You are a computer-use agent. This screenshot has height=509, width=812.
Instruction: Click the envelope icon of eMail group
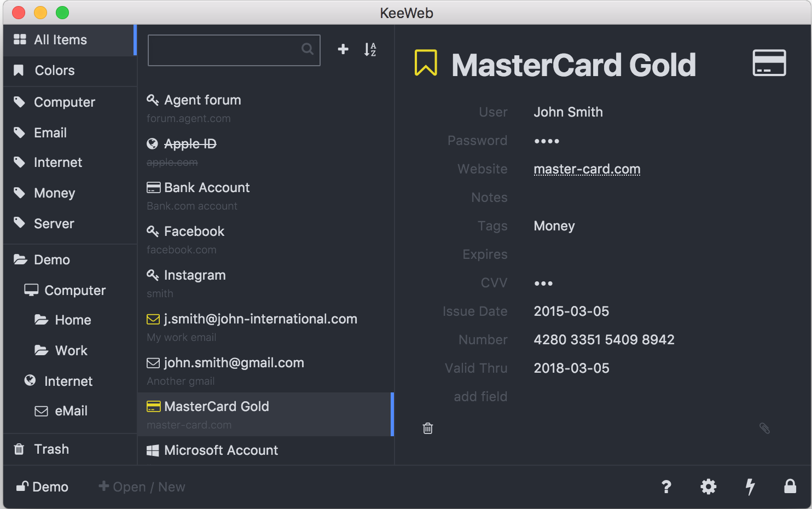click(42, 411)
